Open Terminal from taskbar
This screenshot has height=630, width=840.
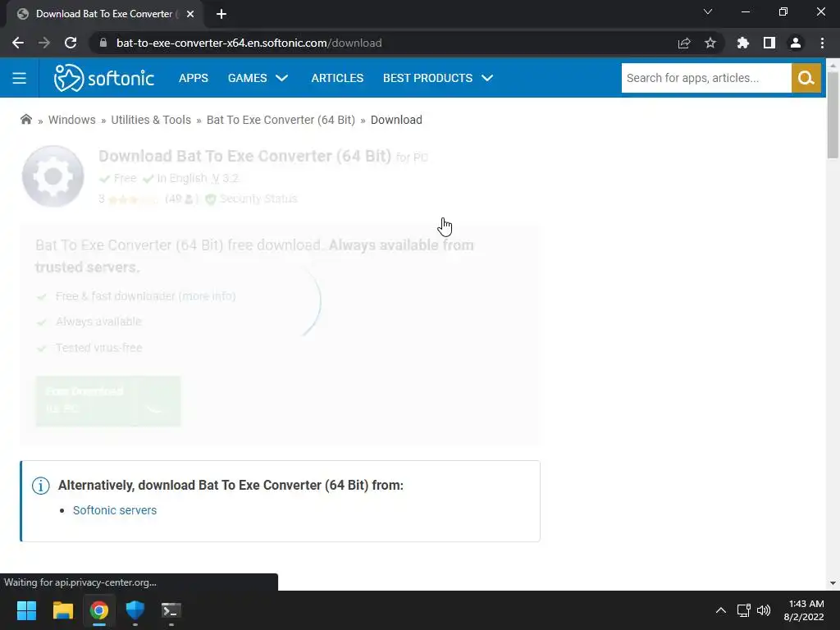pos(171,610)
